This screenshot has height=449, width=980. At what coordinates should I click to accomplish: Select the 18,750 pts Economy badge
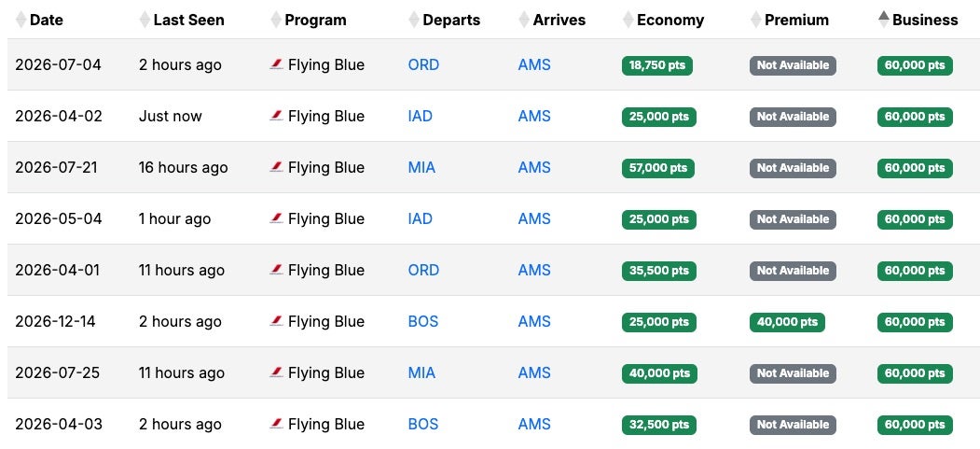click(x=657, y=65)
